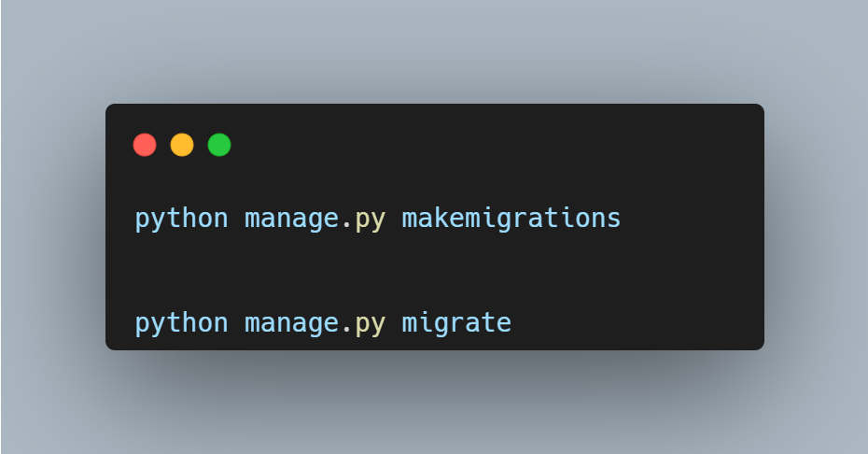The image size is (868, 454).
Task: Click the empty space right of "makemigrations"
Action: 691,219
